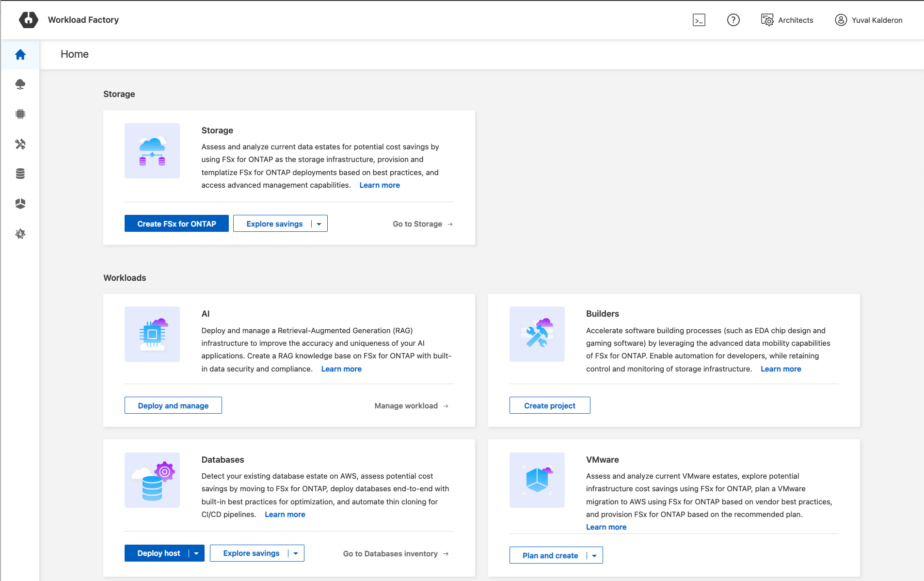Expand Storage Explore savings dropdown arrow
This screenshot has width=924, height=581.
pos(319,224)
